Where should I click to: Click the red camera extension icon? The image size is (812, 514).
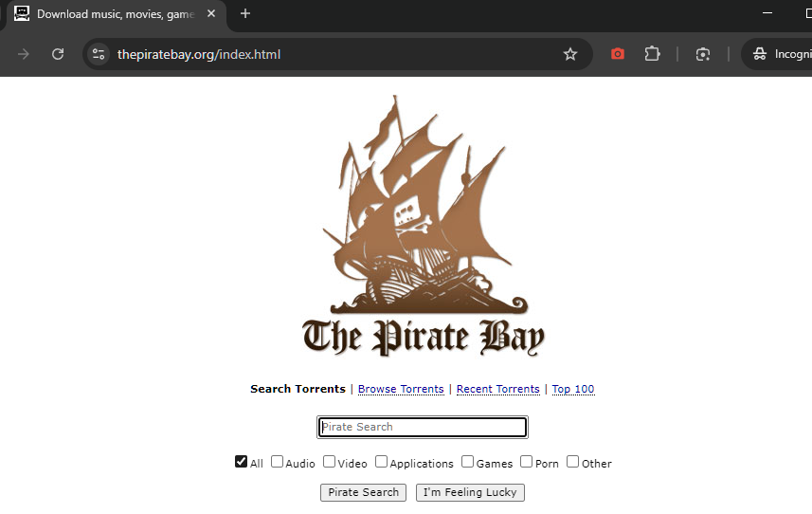pyautogui.click(x=618, y=54)
